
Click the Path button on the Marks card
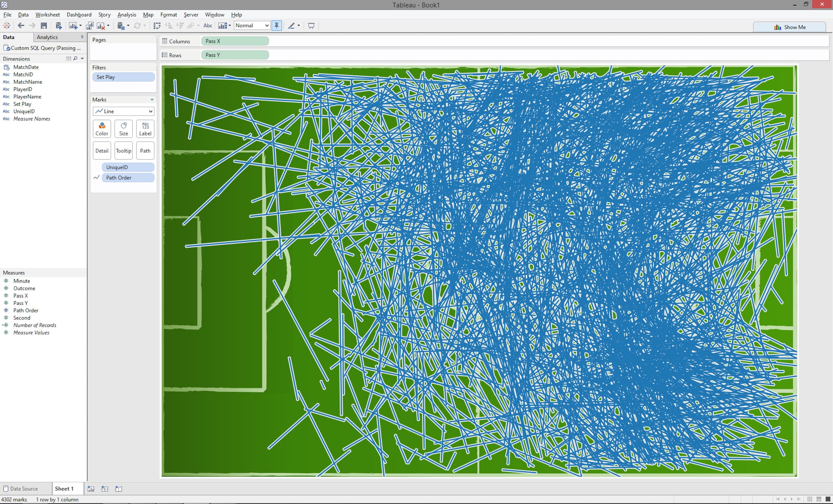click(x=145, y=151)
